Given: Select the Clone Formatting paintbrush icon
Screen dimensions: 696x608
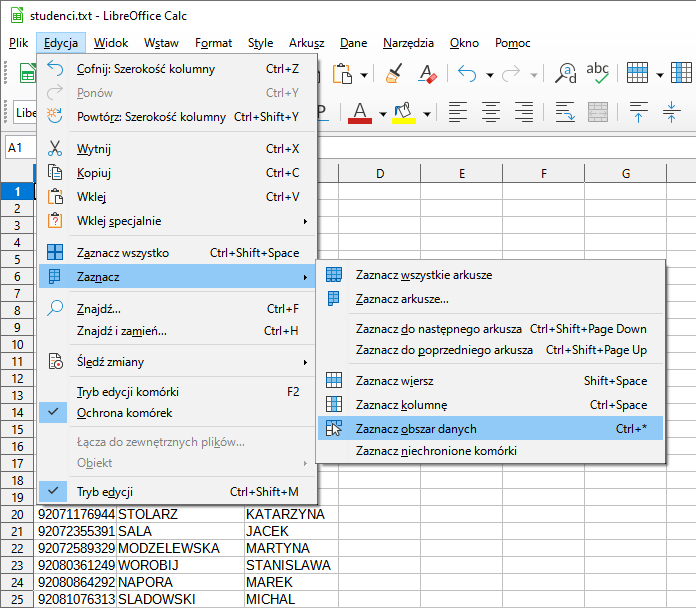Looking at the screenshot, I should [394, 74].
